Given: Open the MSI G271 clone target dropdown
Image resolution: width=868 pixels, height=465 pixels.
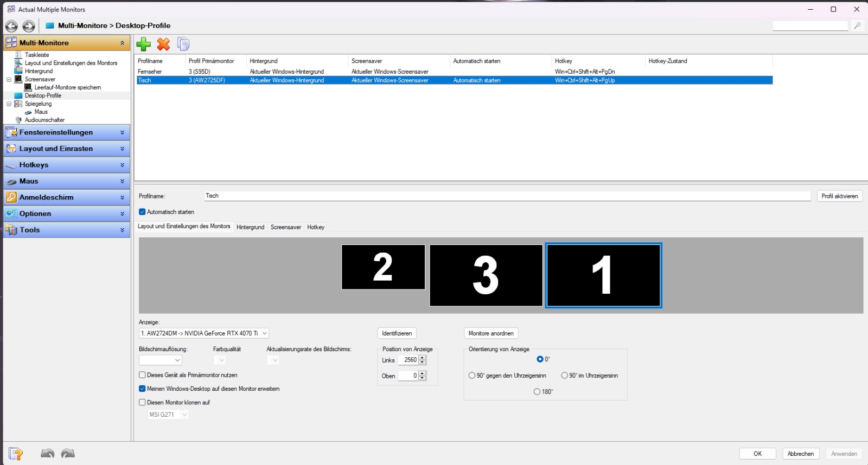Looking at the screenshot, I should 168,415.
